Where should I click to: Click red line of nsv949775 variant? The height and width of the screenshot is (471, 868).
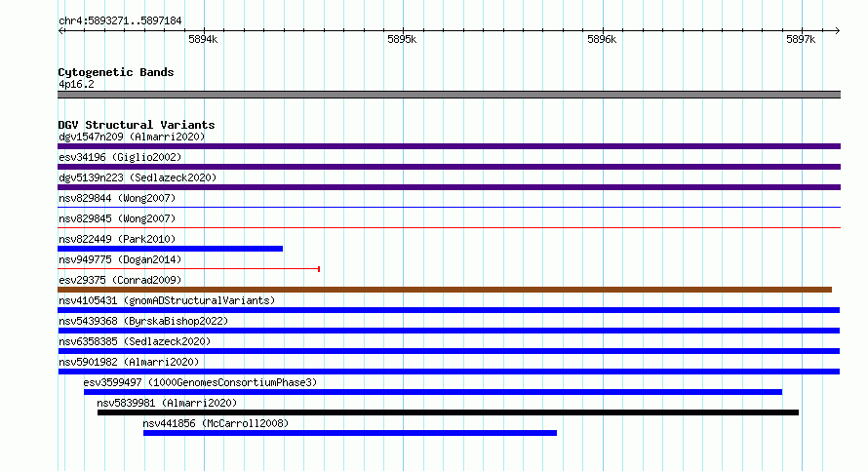pos(189,269)
